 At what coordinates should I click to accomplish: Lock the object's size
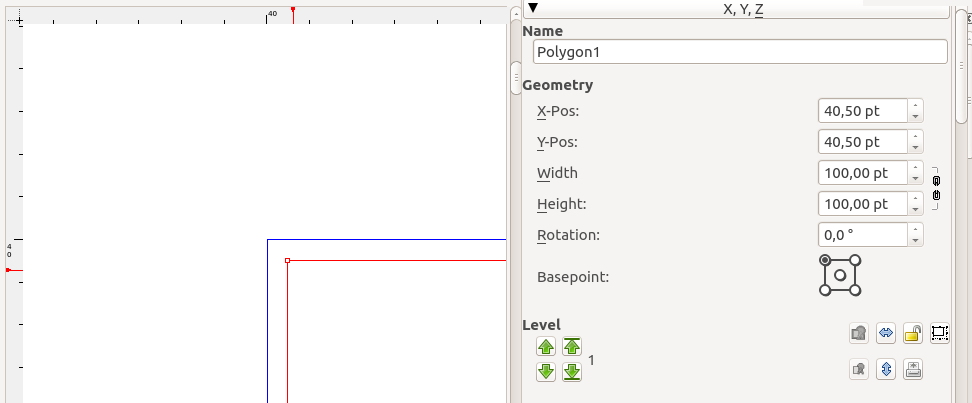click(x=939, y=334)
